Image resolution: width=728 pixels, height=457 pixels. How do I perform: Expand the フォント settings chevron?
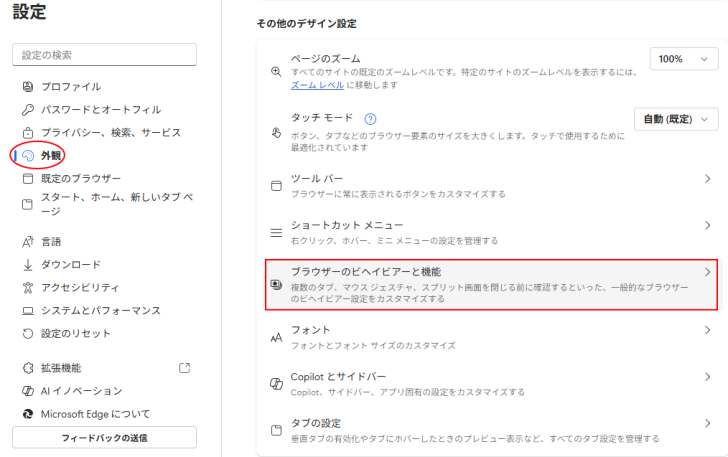point(707,330)
